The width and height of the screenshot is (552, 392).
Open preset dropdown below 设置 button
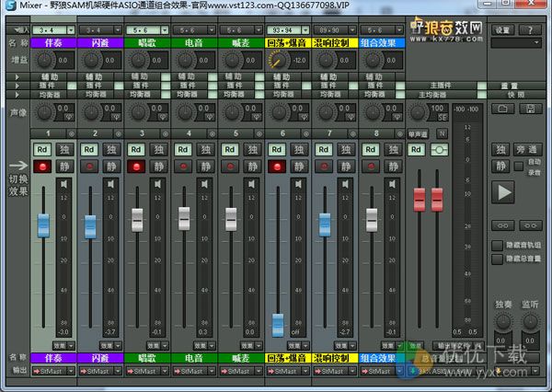click(516, 43)
